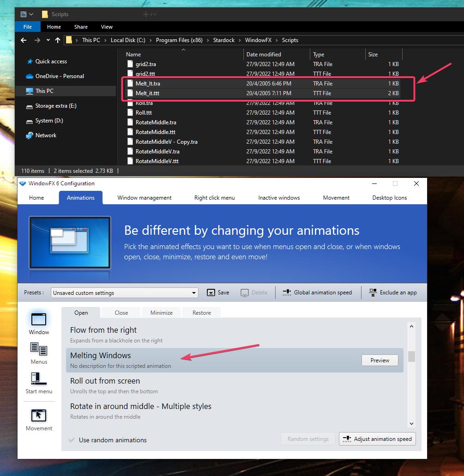Screen dimensions: 464x476
Task: Expand breadcrumb arrow after Stardock
Action: point(240,40)
